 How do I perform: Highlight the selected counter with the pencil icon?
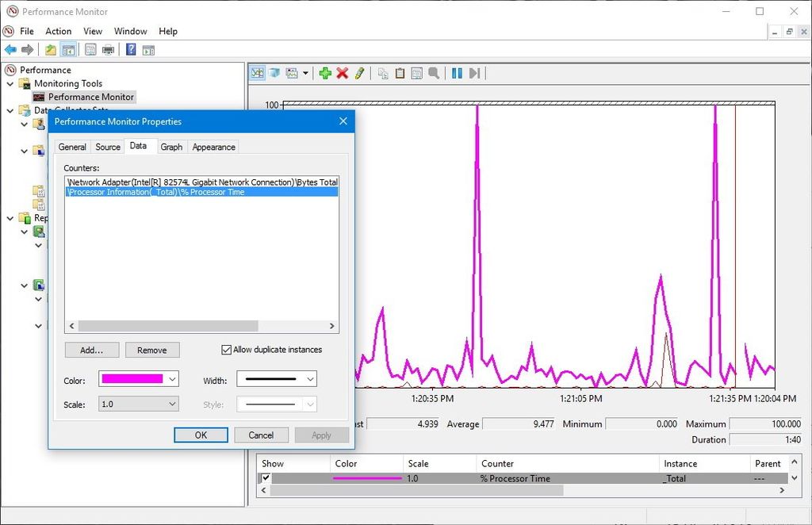[358, 73]
